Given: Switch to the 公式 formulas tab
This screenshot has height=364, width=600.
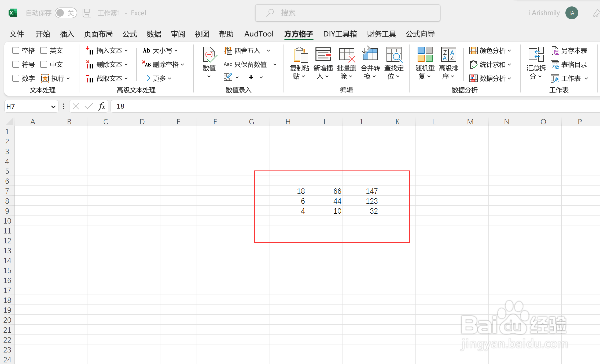Looking at the screenshot, I should click(x=130, y=34).
